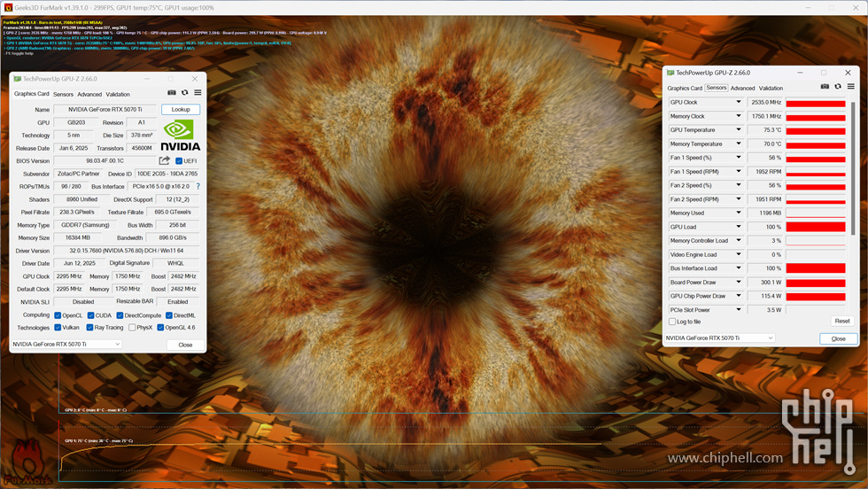
Task: Click GPU Load red sensor graph
Action: coord(816,227)
